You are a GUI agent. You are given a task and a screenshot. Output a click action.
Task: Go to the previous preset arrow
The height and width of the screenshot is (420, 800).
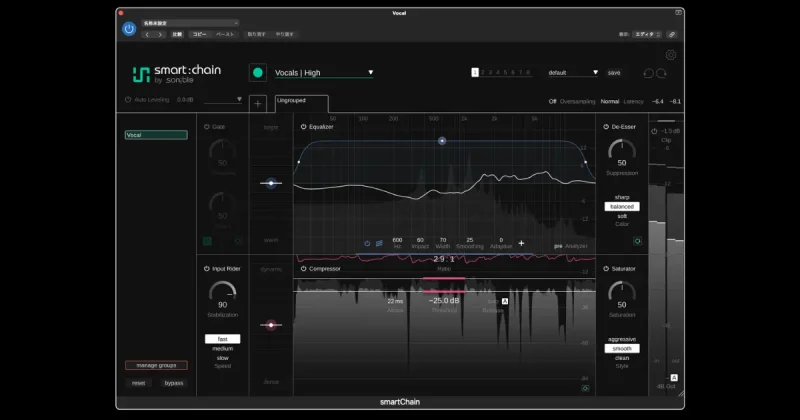[x=147, y=35]
